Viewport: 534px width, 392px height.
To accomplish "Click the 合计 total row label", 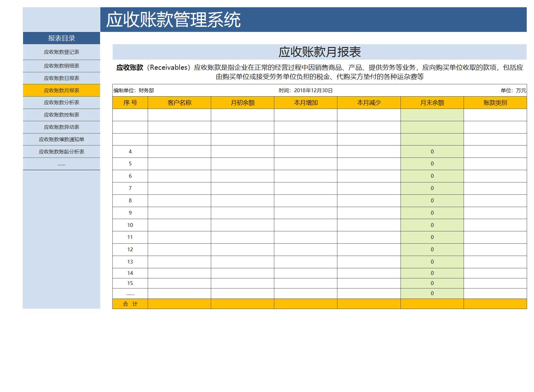I will coord(130,304).
